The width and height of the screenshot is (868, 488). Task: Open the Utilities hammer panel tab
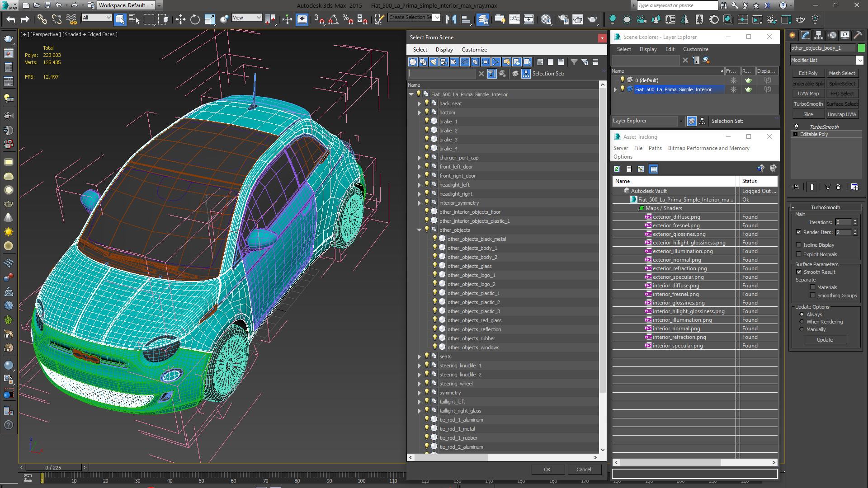(858, 35)
